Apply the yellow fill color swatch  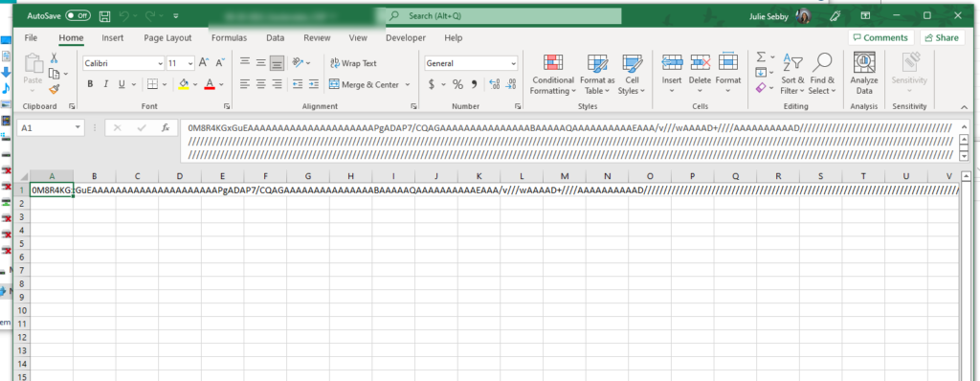click(x=184, y=84)
